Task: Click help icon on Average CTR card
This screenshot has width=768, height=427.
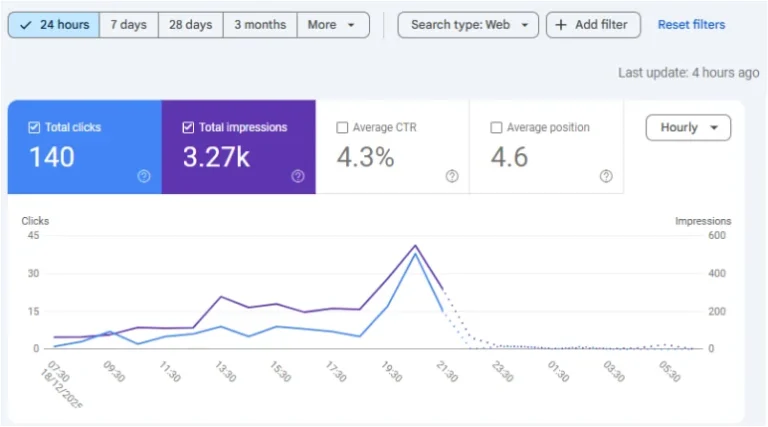Action: coord(452,176)
